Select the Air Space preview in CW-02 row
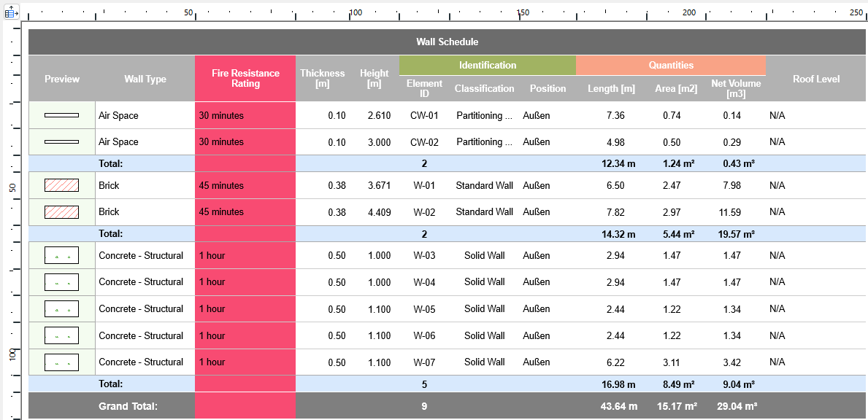 [x=61, y=142]
